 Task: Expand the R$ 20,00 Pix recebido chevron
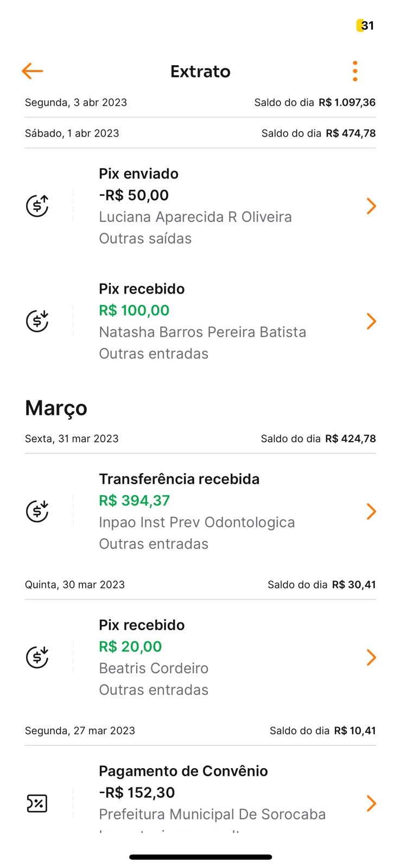pos(371,658)
